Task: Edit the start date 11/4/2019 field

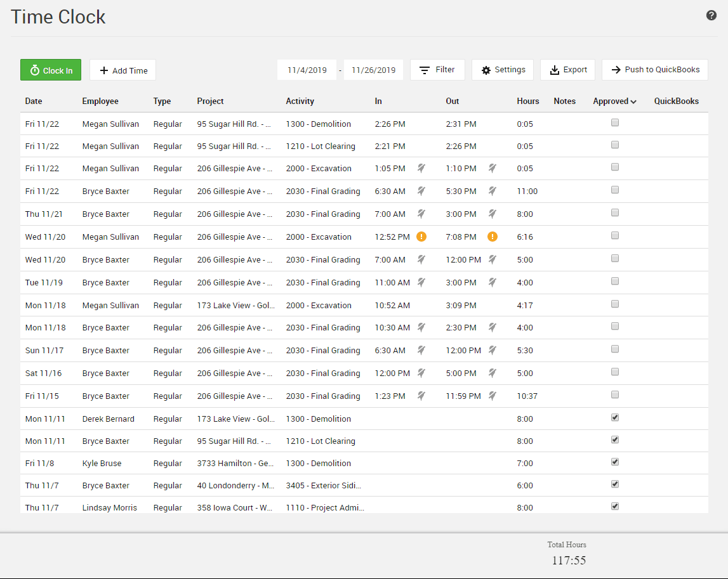Action: click(307, 70)
